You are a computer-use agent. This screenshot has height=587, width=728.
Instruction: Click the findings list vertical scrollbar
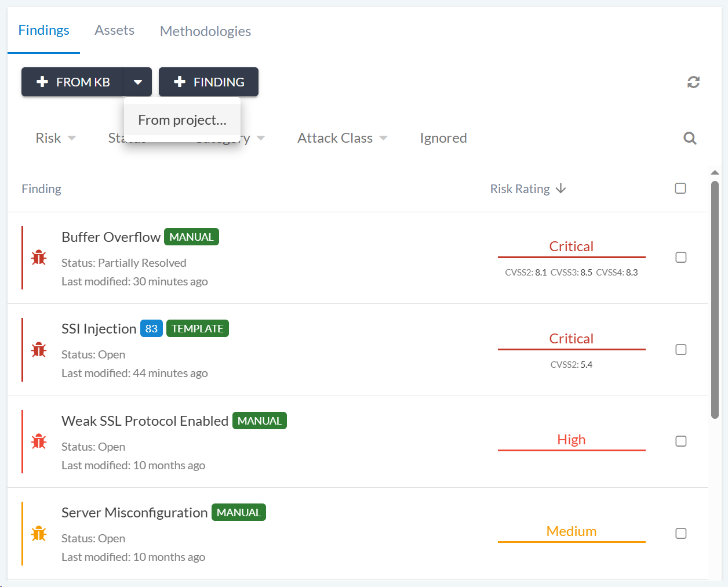tap(715, 299)
